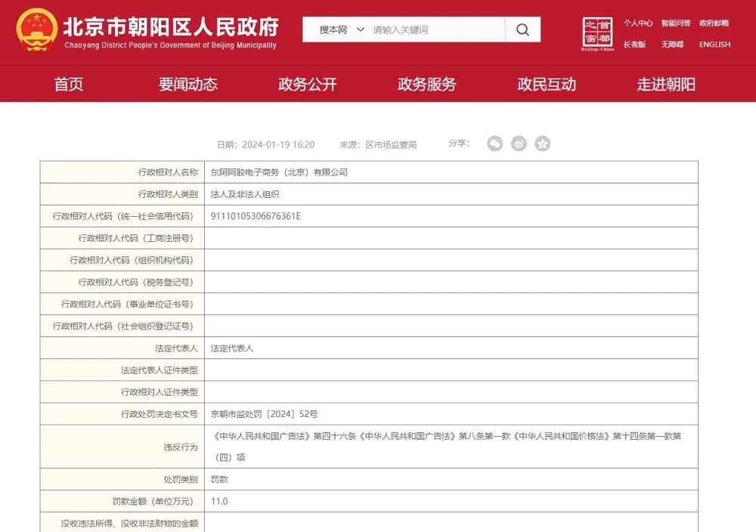Click the 处罚类别 label
The image size is (756, 532).
pos(181,479)
